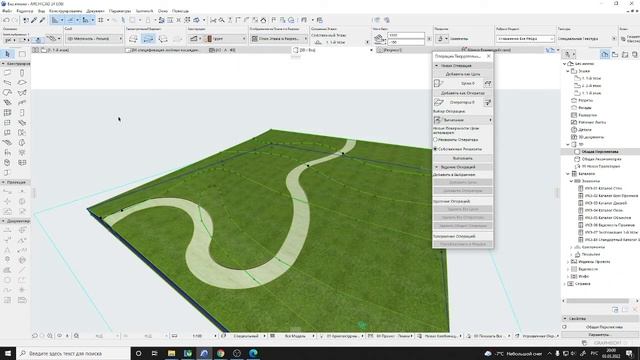This screenshot has width=640, height=360.
Task: Click the undo view arrow in bottom bar
Action: pos(35,336)
